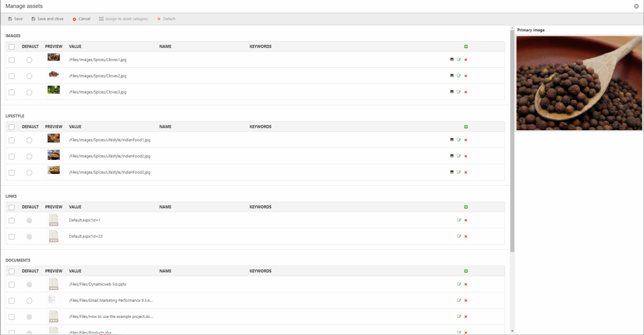The height and width of the screenshot is (335, 644).
Task: Edit the Dynamicweb 9.8.pptx document
Action: click(459, 284)
